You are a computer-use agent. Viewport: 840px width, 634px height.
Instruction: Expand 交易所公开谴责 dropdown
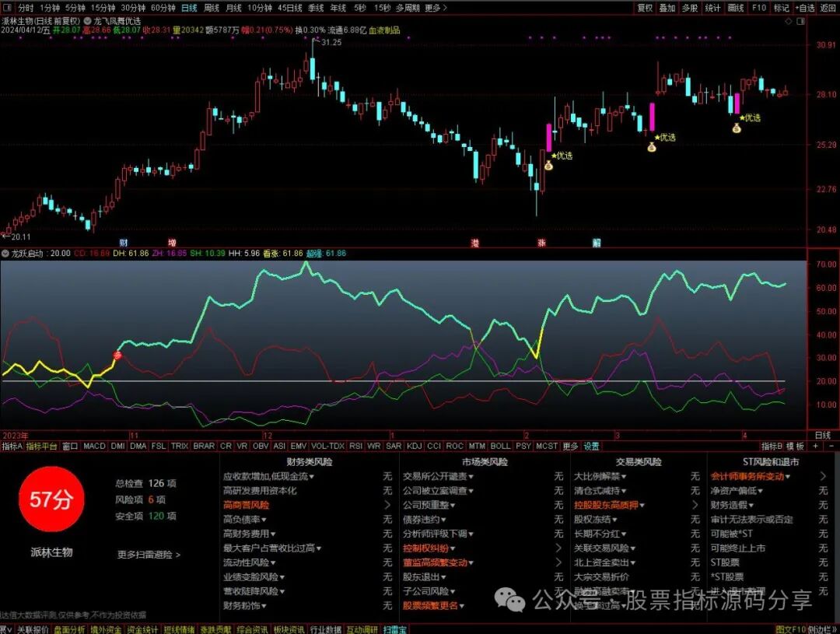(471, 476)
